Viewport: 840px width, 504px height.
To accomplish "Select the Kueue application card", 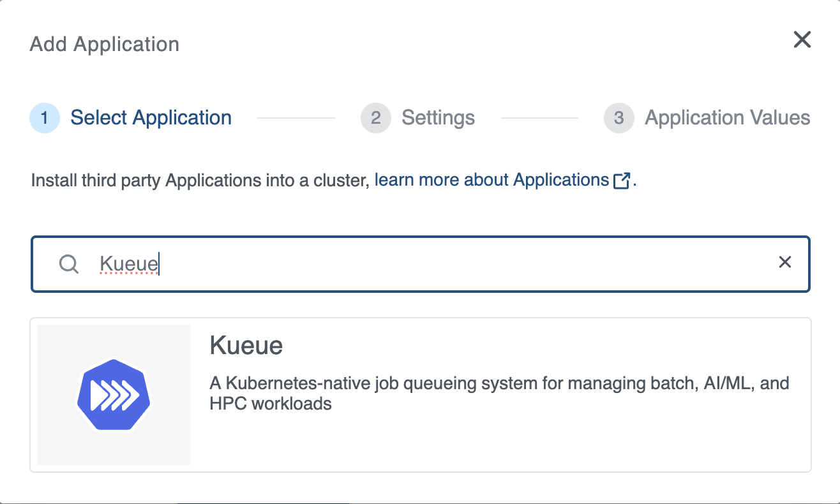I will click(x=420, y=394).
